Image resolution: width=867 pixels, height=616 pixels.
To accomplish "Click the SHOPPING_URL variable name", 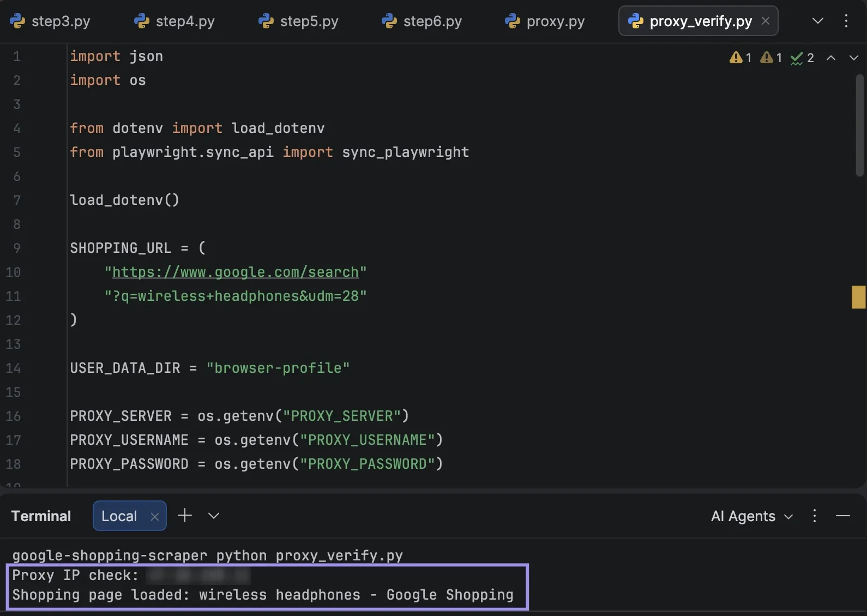I will (x=121, y=248).
